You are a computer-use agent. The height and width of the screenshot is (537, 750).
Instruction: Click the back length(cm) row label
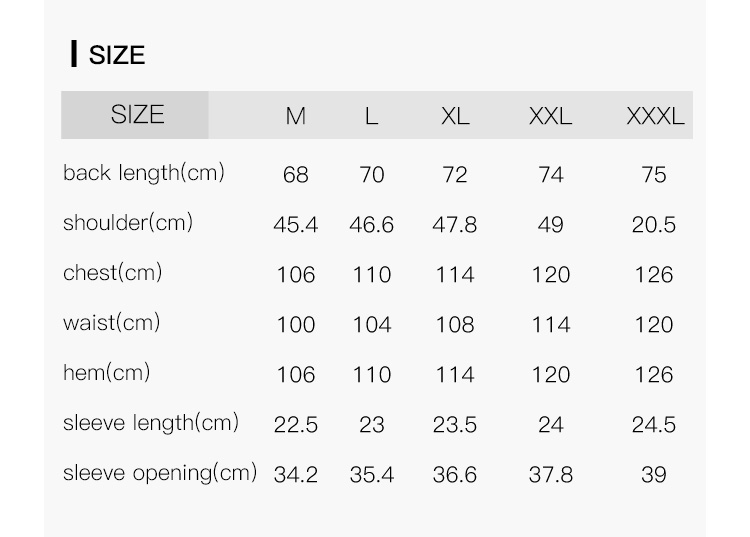144,173
